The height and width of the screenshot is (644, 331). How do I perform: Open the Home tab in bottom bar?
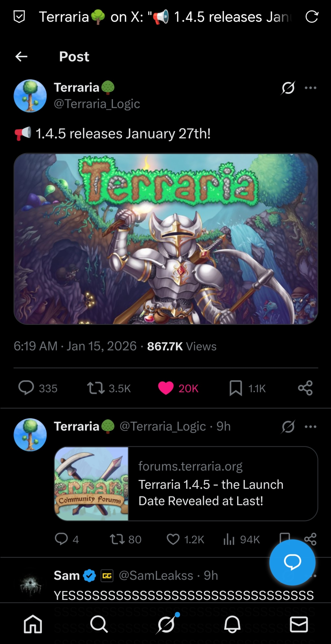coord(33,624)
